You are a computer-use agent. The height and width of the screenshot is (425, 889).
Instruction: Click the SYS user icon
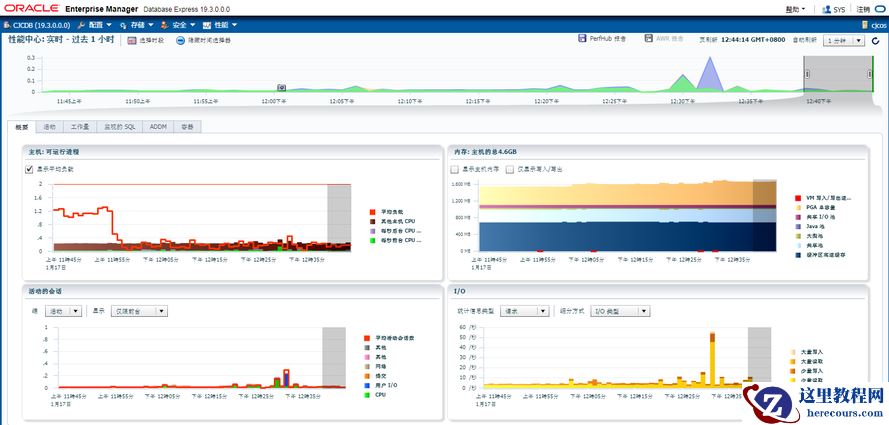[824, 9]
